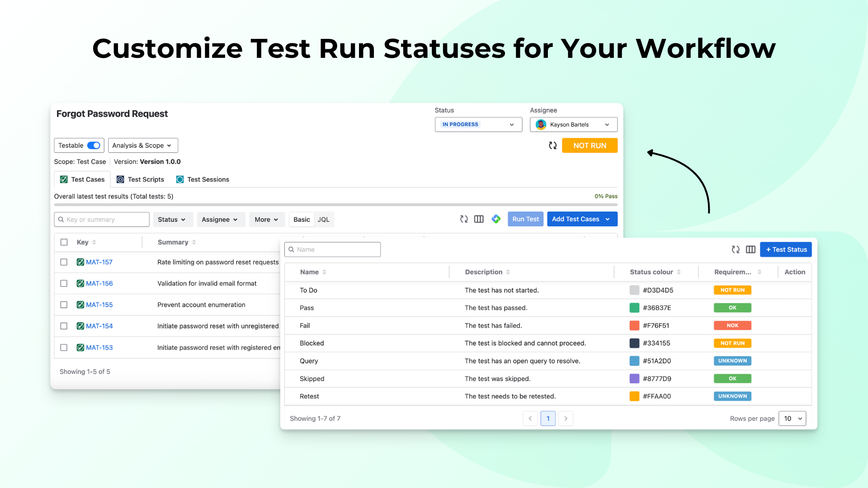Check the MAT-153 row checkbox
868x488 pixels.
pyautogui.click(x=64, y=347)
